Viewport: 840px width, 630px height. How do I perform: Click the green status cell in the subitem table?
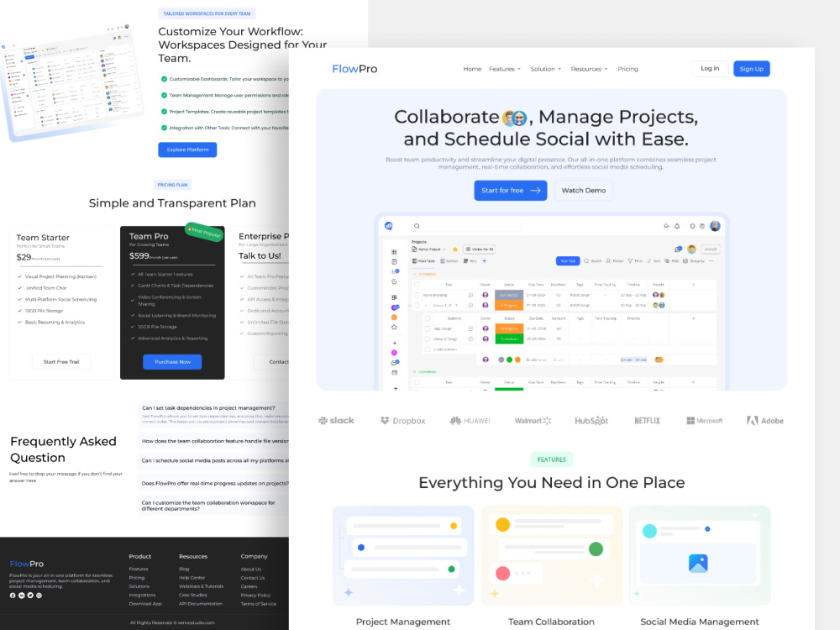tap(509, 339)
